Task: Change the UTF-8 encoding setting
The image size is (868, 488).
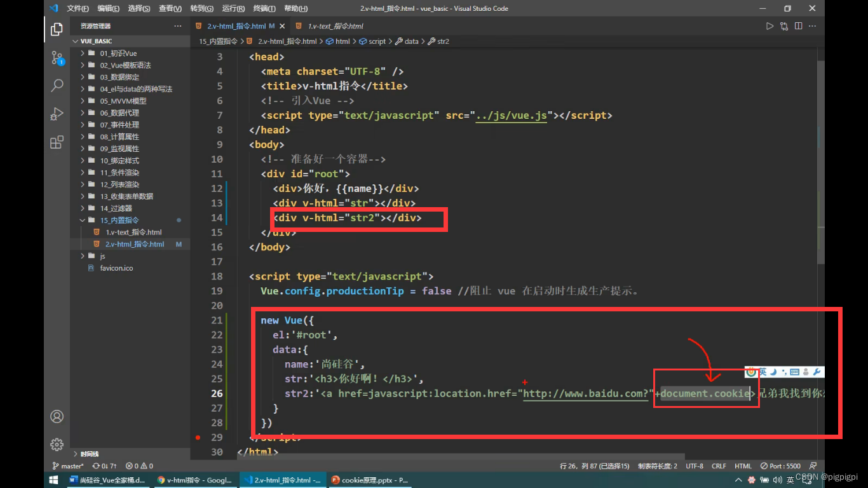Action: tap(695, 466)
